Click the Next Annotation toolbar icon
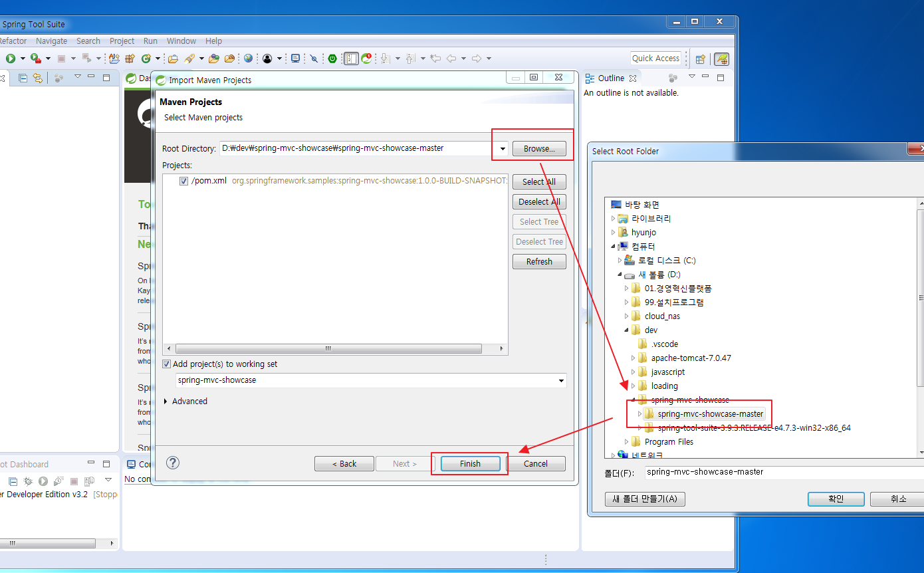The height and width of the screenshot is (573, 924). pyautogui.click(x=385, y=58)
